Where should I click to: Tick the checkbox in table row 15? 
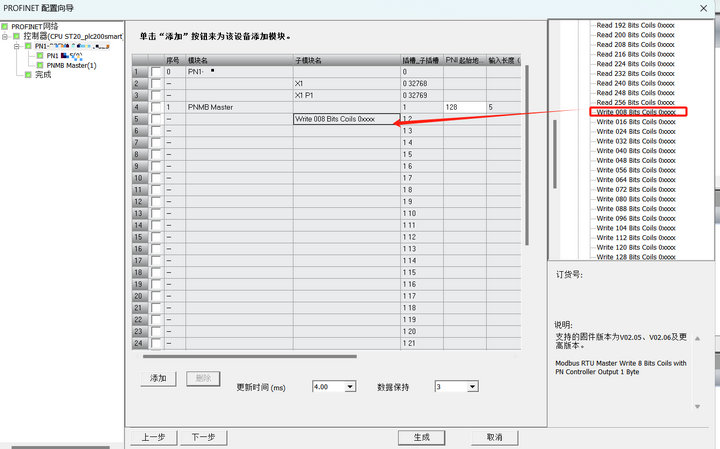coord(156,237)
